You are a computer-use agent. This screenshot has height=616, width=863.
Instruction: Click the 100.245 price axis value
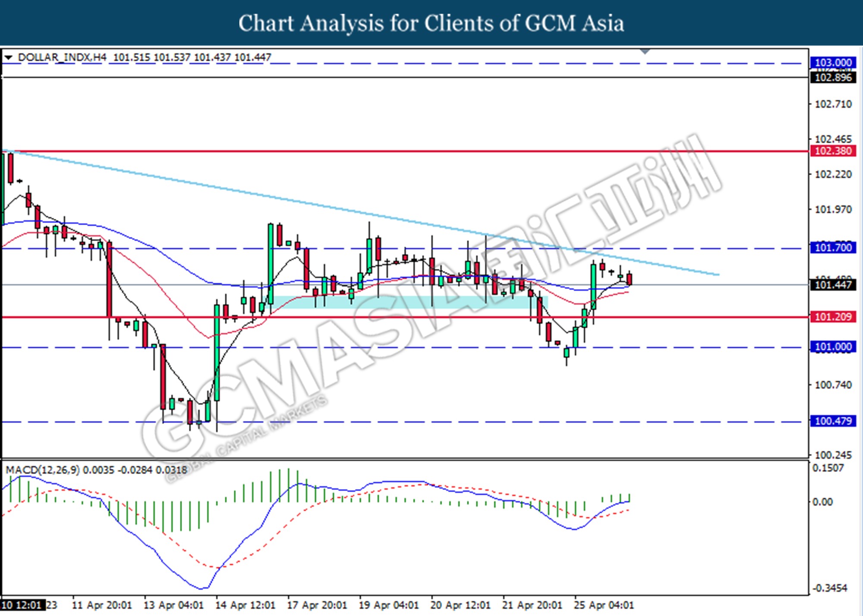coord(833,455)
